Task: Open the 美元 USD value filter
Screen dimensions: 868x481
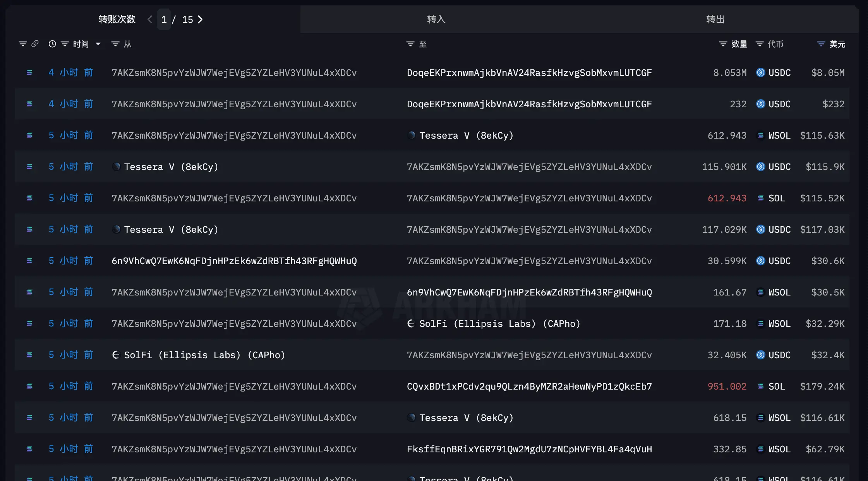Action: [821, 44]
